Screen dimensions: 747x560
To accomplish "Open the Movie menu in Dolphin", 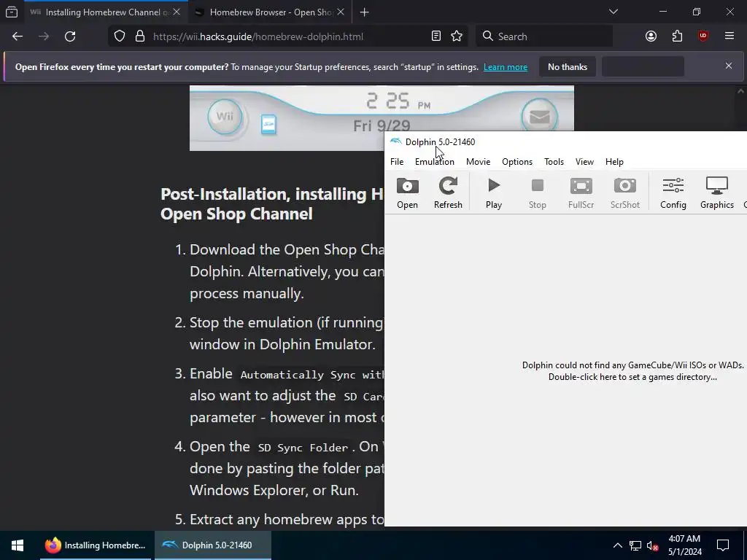I will 478,161.
